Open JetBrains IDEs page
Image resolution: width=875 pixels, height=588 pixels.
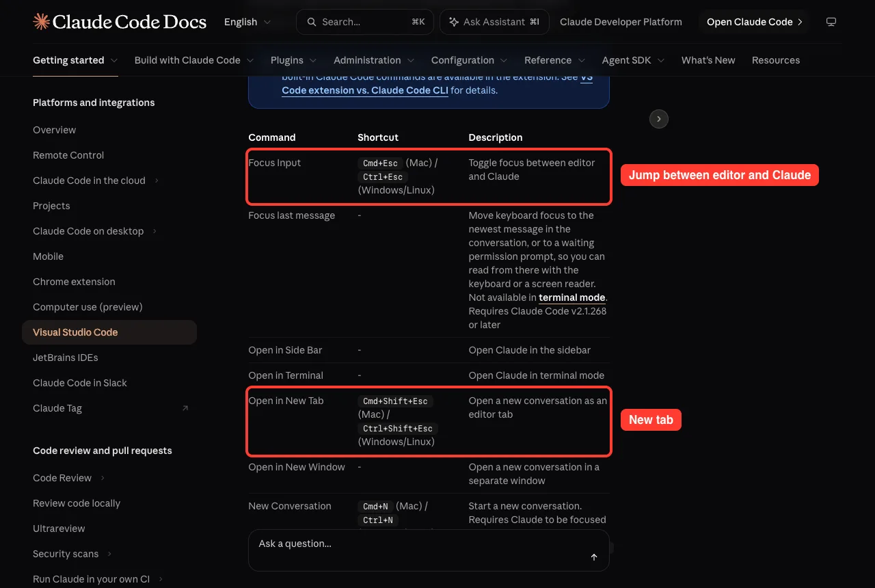[x=66, y=358]
